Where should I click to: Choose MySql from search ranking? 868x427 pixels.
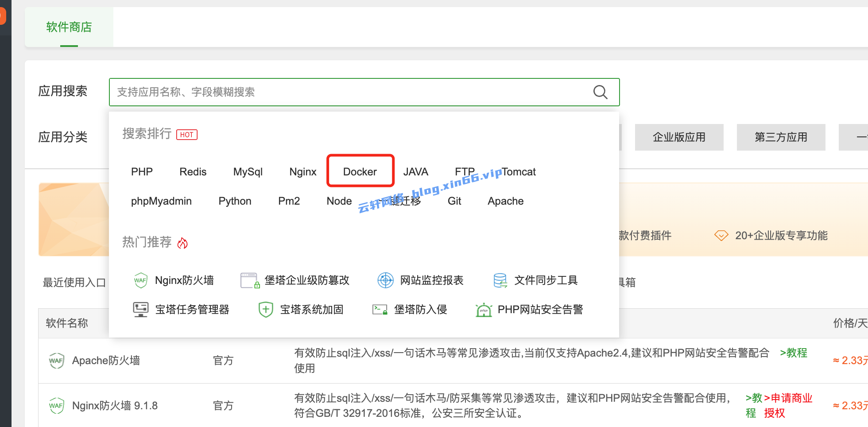pos(248,172)
